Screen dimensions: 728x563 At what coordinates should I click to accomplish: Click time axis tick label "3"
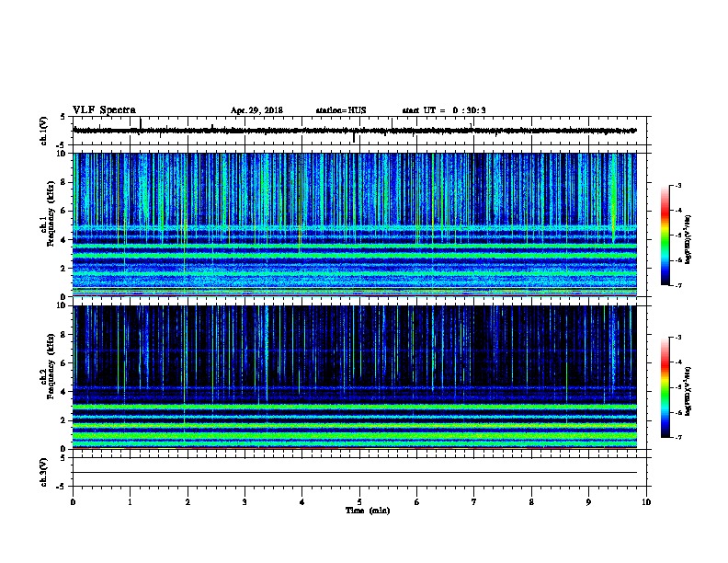coord(245,502)
